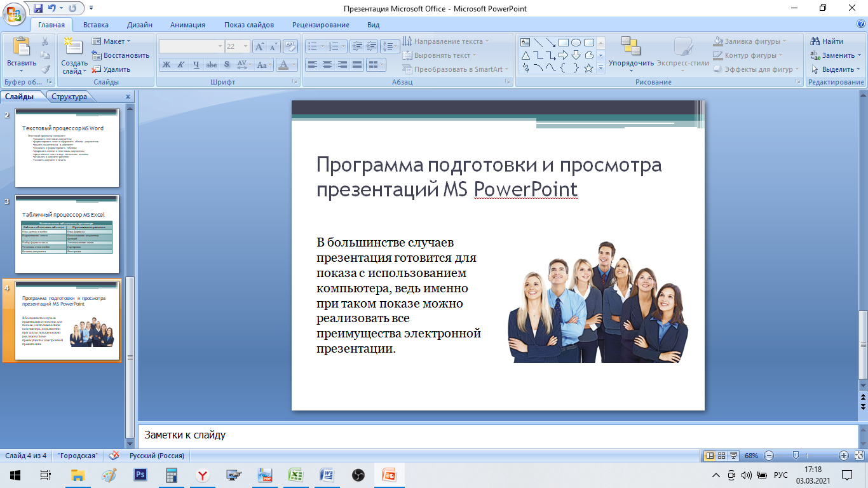The width and height of the screenshot is (868, 488).
Task: Switch to Показ слайдов tab
Action: tap(249, 25)
